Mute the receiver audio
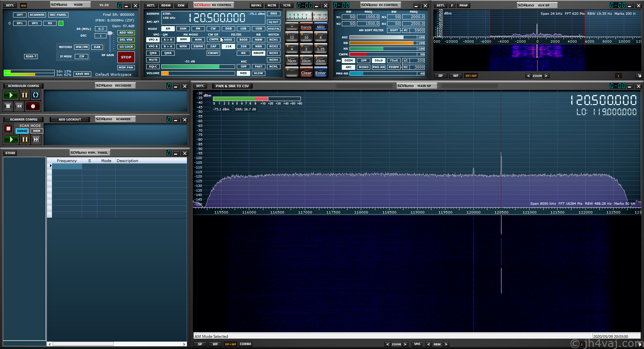This screenshot has width=644, height=349. coord(153,60)
